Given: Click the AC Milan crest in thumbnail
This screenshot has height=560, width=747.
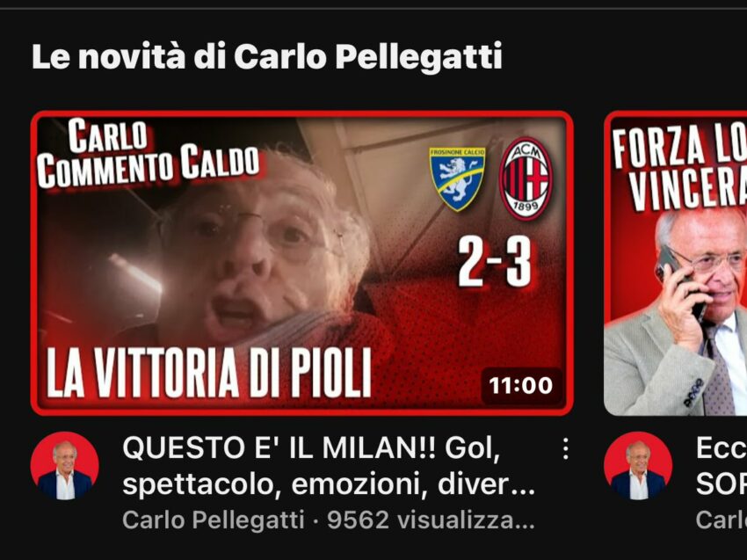Looking at the screenshot, I should 526,178.
